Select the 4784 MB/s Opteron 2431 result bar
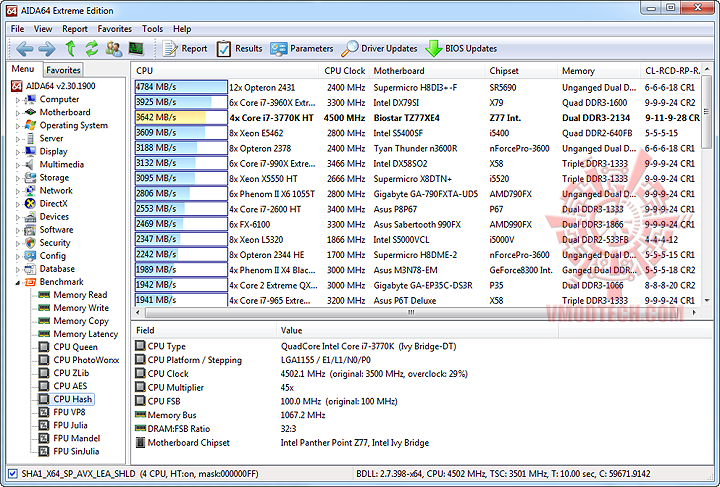The image size is (720, 487). pyautogui.click(x=181, y=87)
